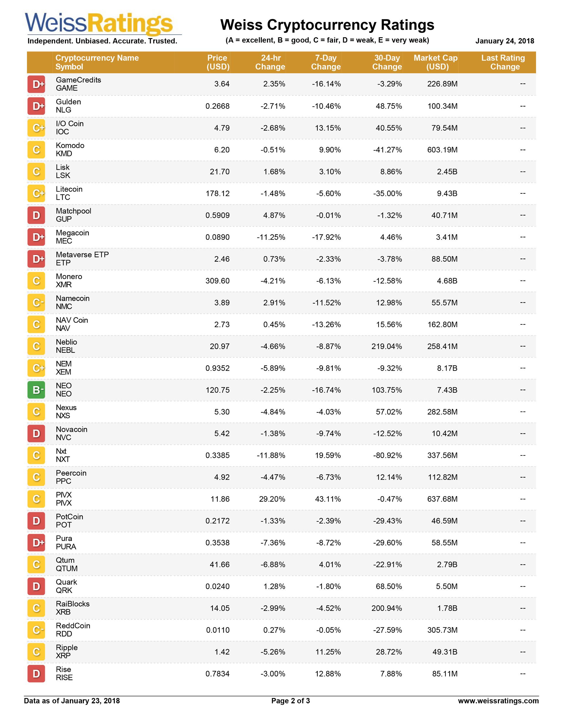Click GameCredits' D+ rating badge

(36, 84)
